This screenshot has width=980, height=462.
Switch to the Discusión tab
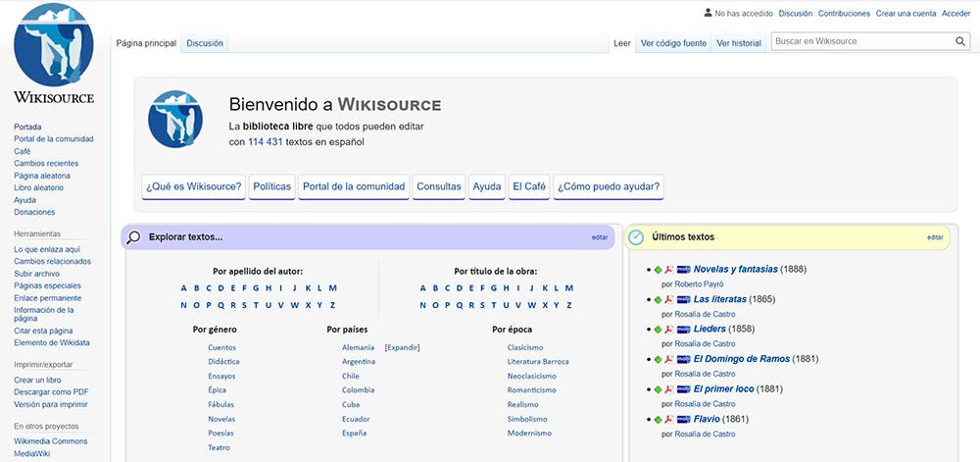tap(205, 43)
